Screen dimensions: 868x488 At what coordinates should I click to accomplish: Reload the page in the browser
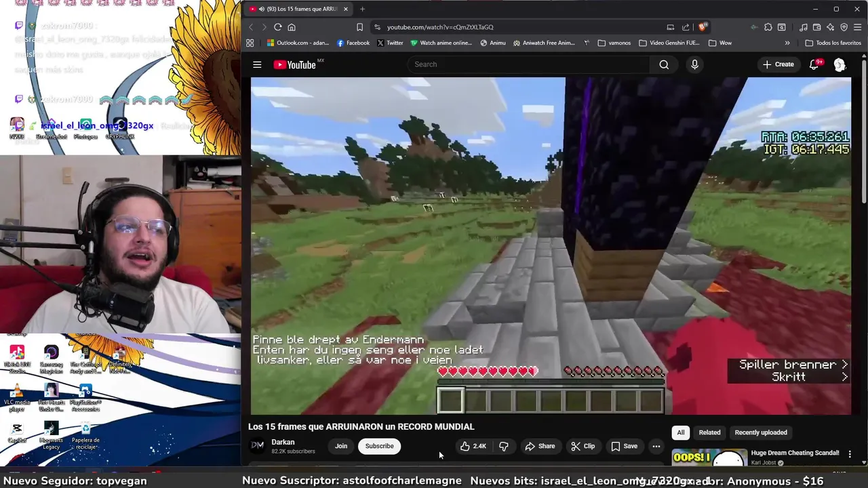[278, 27]
